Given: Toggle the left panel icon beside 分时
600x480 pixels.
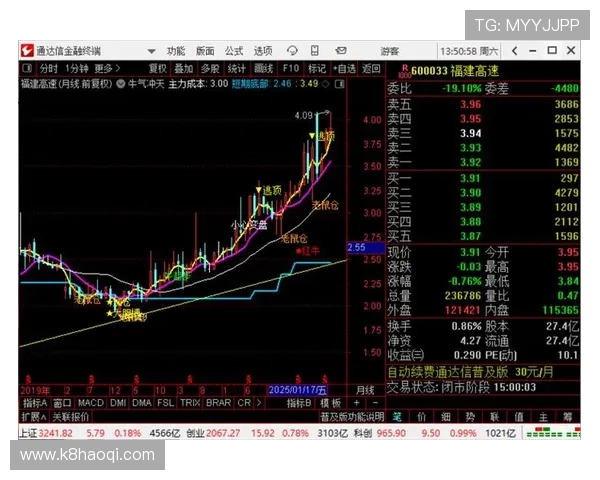Looking at the screenshot, I should click(27, 69).
